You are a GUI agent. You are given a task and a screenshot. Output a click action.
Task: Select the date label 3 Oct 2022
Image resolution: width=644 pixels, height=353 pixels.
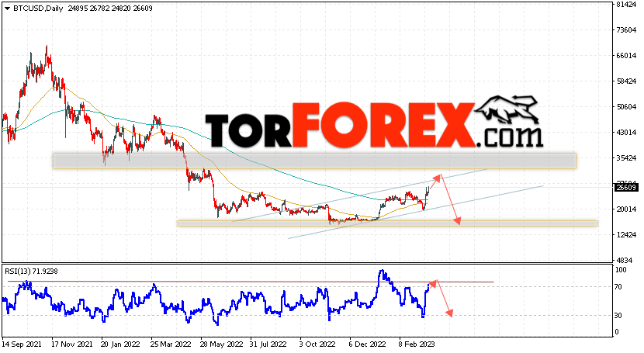[x=317, y=344]
